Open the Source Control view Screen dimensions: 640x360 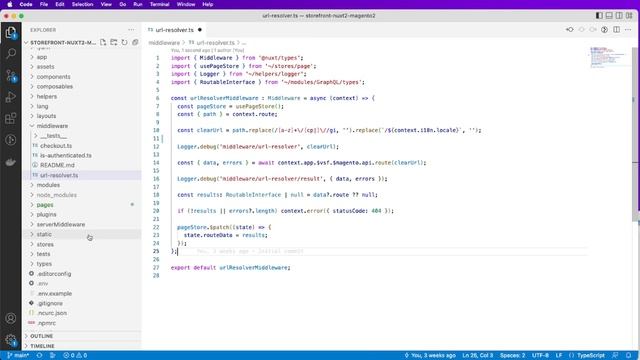(x=11, y=75)
